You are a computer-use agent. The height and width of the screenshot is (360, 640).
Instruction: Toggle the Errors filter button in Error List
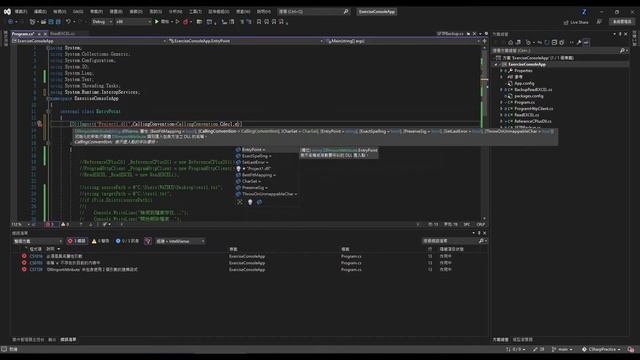(x=77, y=241)
